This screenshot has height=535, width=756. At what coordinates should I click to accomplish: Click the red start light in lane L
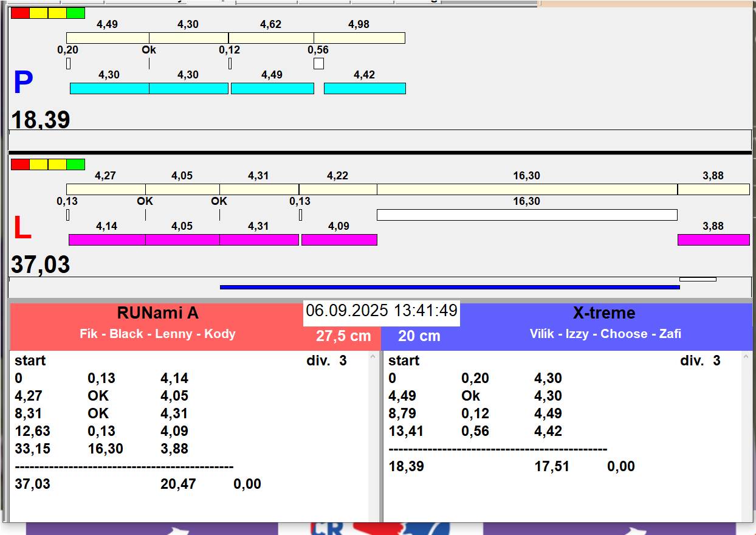(x=20, y=164)
